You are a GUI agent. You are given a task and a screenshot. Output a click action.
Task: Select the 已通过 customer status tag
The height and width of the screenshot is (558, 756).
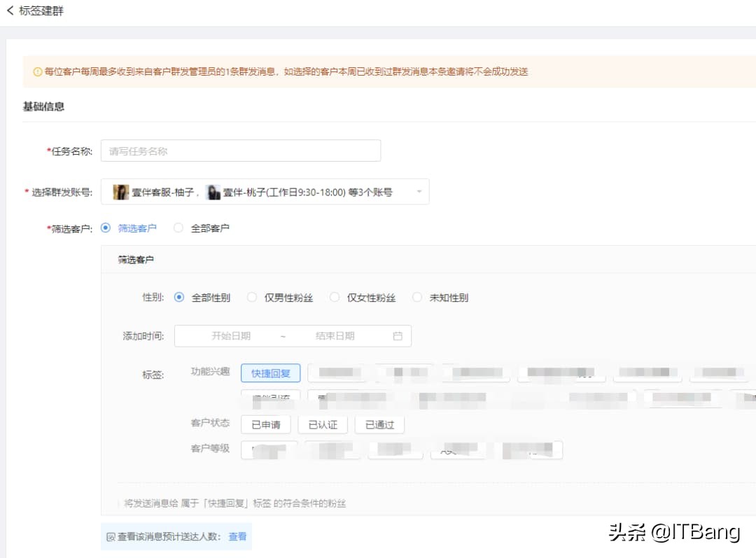click(379, 424)
